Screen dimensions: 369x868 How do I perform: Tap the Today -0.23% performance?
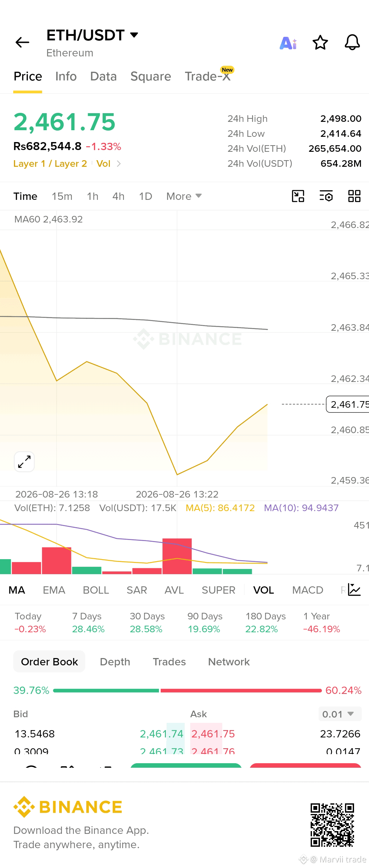[x=30, y=623]
